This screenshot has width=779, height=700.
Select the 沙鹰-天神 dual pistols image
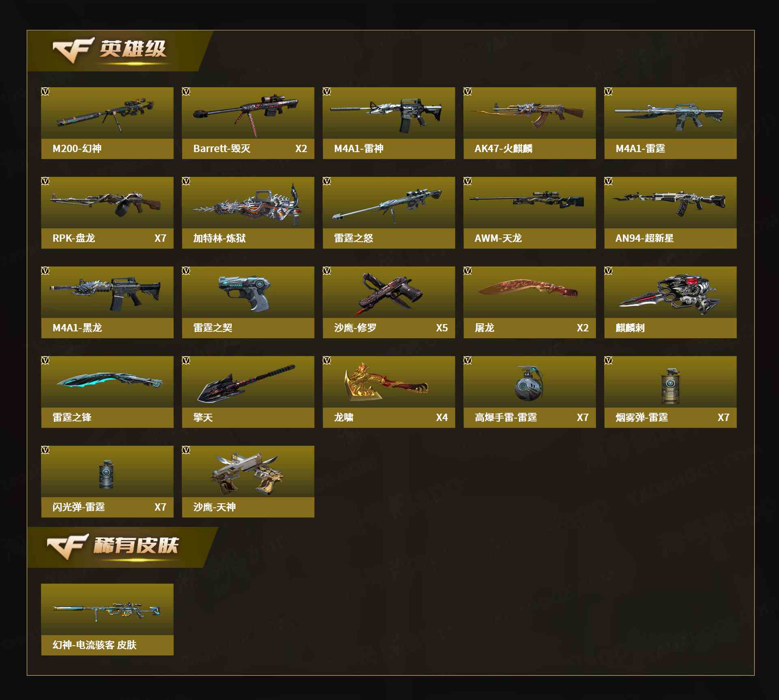pyautogui.click(x=247, y=473)
